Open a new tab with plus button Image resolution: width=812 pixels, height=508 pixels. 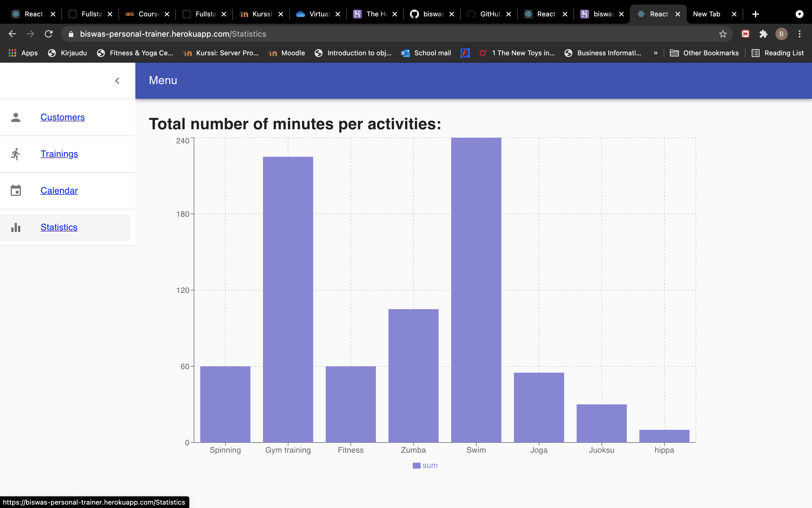pyautogui.click(x=756, y=14)
